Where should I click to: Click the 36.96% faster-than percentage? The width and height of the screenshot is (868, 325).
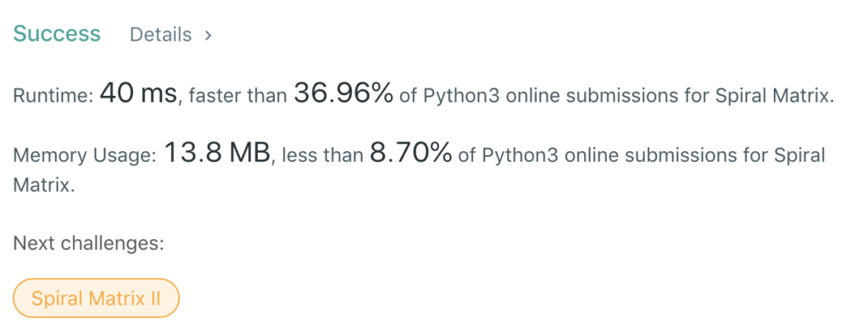point(343,93)
